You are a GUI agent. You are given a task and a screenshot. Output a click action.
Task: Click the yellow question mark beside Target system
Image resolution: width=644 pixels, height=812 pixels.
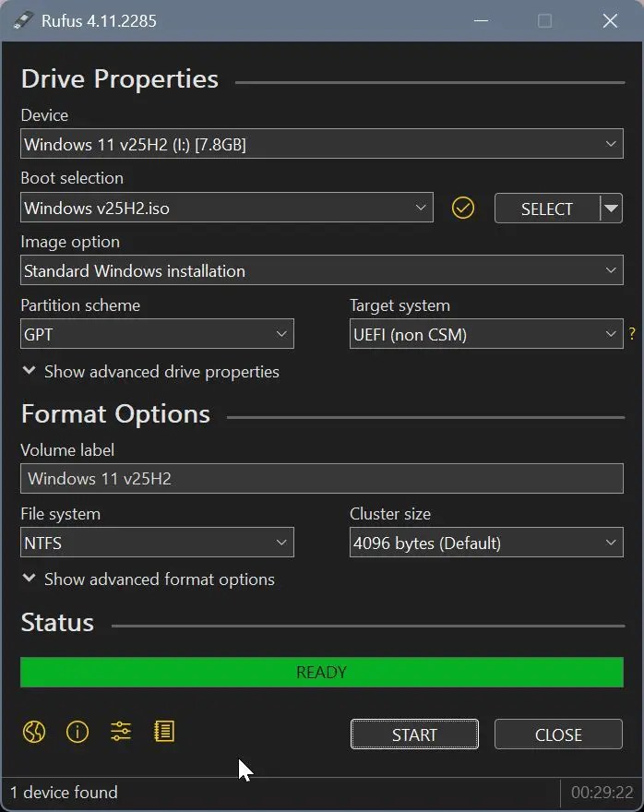click(x=632, y=333)
